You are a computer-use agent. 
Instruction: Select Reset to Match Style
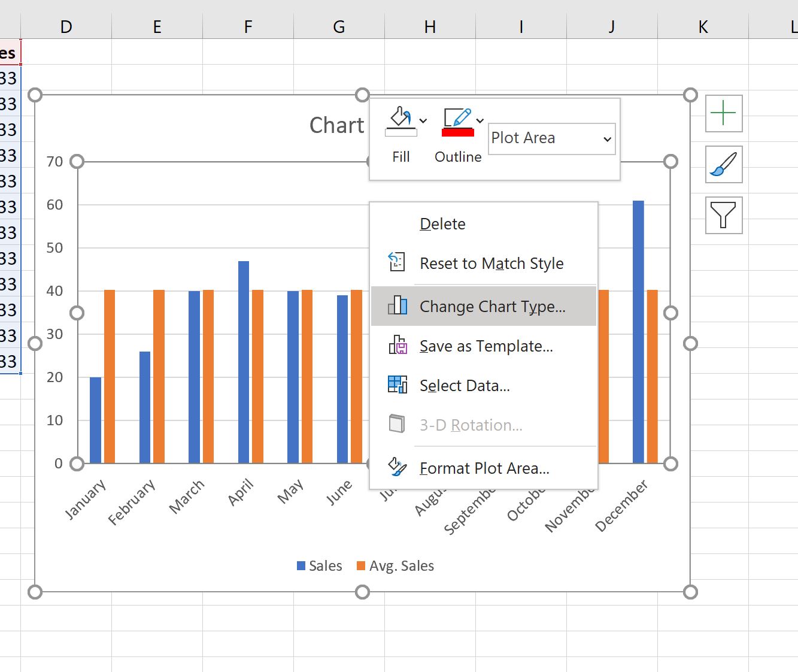tap(491, 264)
